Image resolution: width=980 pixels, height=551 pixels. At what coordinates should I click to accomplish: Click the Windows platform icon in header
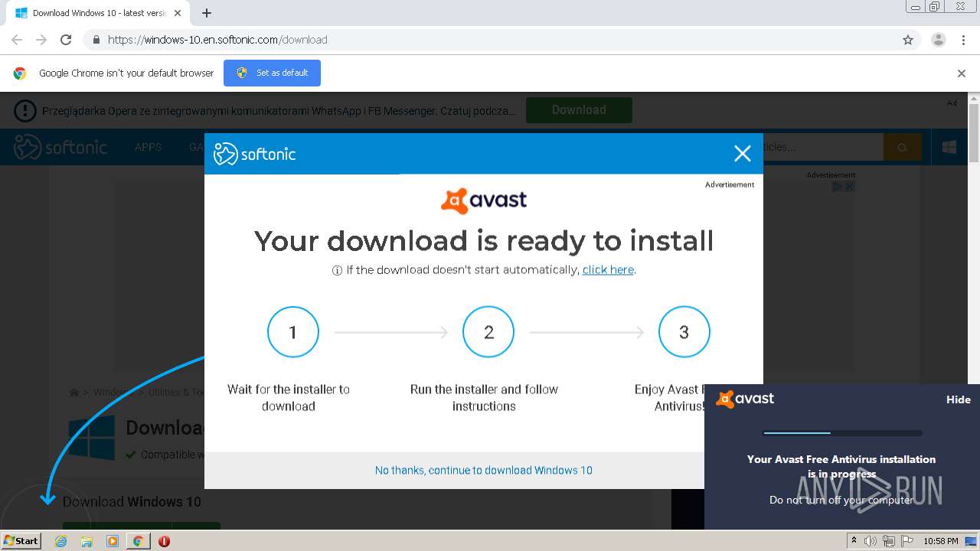point(949,147)
